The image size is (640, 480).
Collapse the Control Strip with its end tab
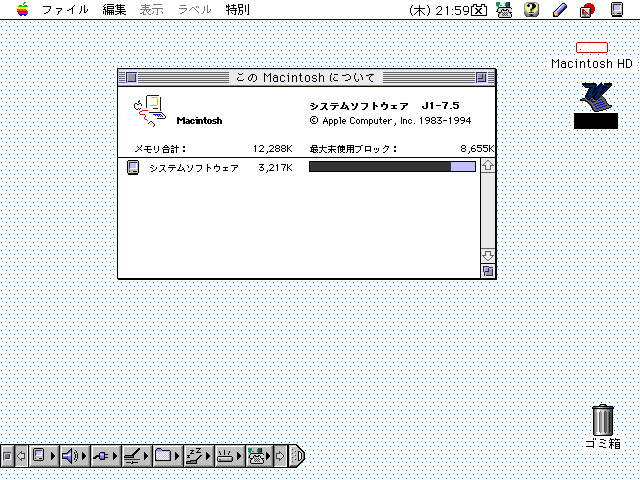tap(297, 456)
